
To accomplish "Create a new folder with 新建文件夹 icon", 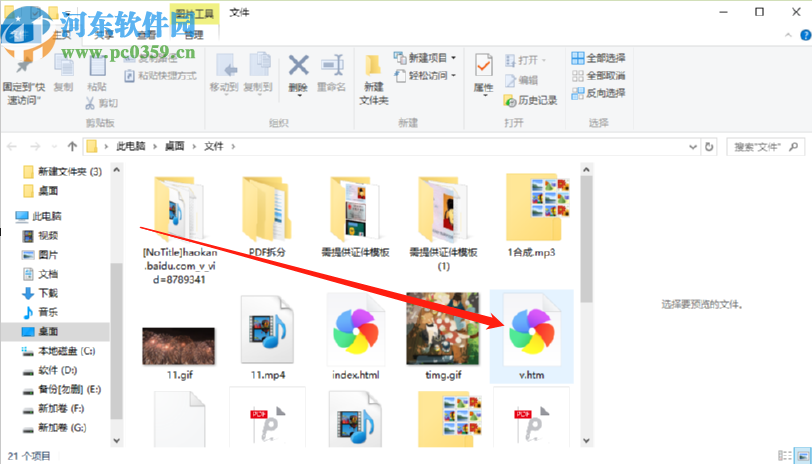I will pos(373,66).
